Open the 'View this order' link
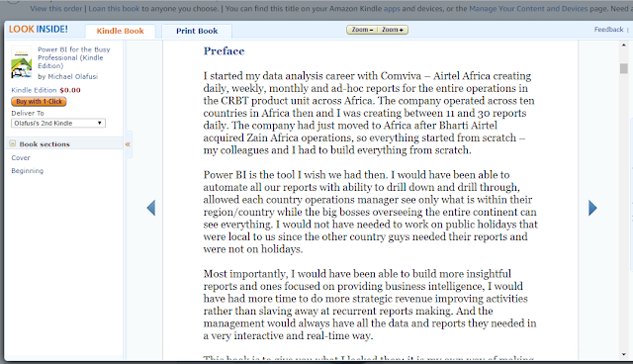Screen dimensions: 633x364 tap(56, 9)
